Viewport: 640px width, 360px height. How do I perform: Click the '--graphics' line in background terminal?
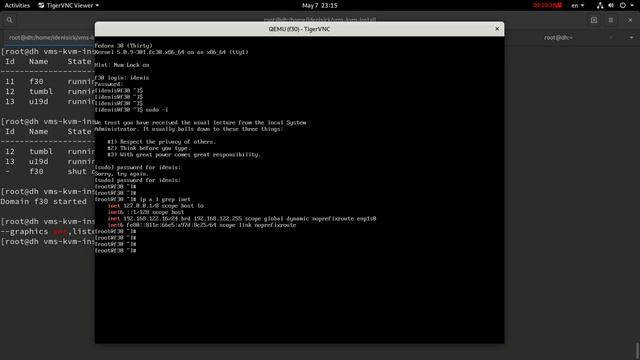(47, 231)
